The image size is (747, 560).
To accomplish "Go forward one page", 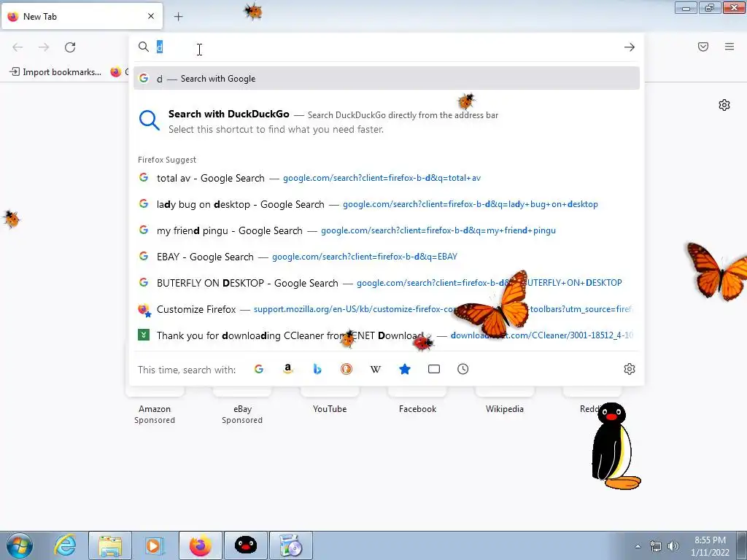I will [44, 47].
